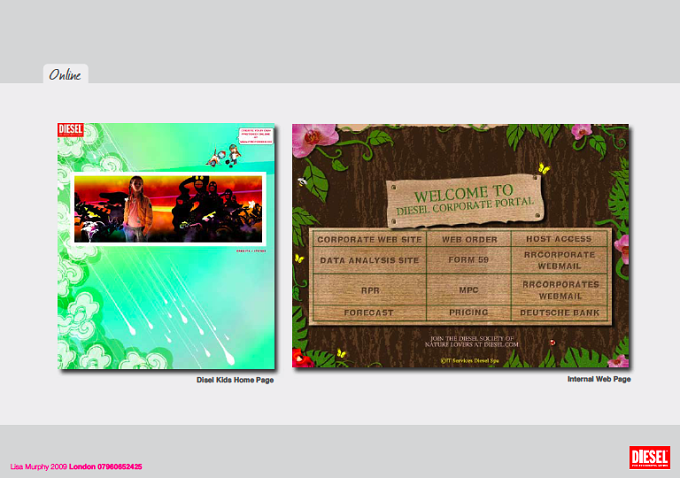Screen dimensions: 680x478
Task: Click the Join the Diesel Society text
Action: tap(471, 341)
